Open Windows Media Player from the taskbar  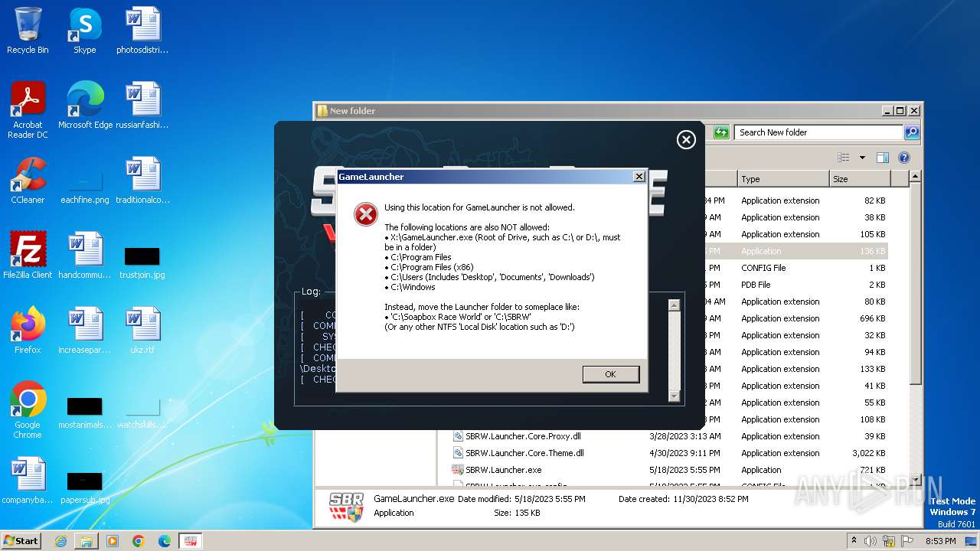click(113, 541)
